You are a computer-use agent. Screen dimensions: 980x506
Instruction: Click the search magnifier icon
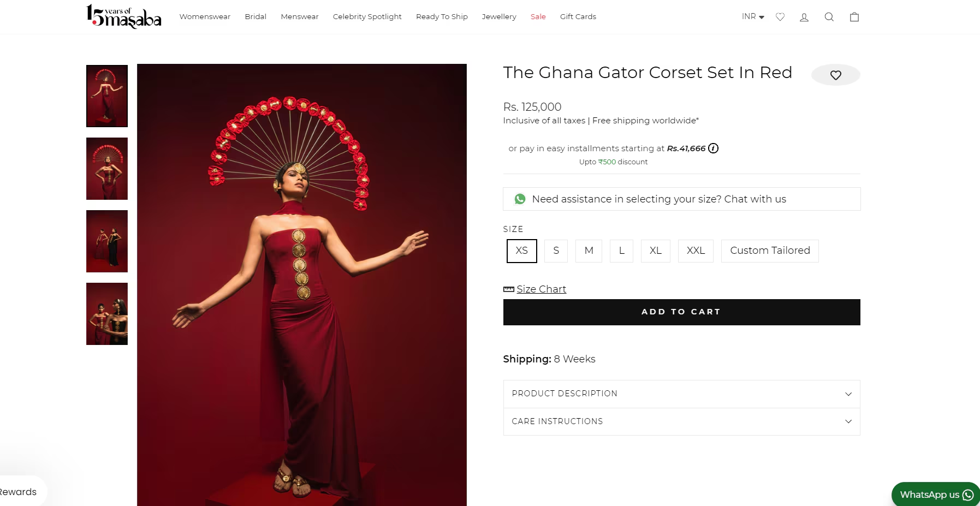coord(829,17)
